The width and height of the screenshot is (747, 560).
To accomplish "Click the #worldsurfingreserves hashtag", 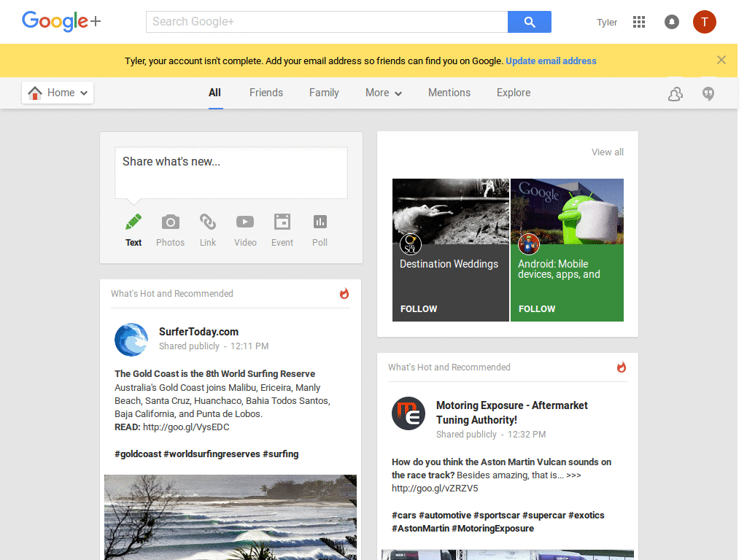I will click(x=212, y=454).
